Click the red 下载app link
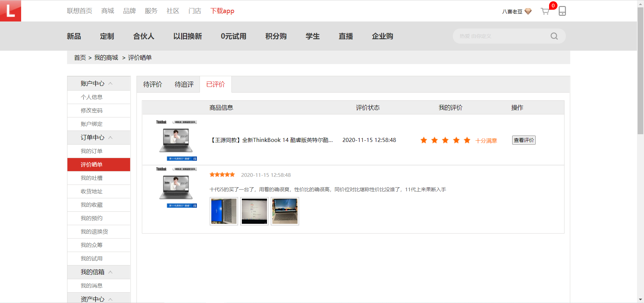The height and width of the screenshot is (303, 644). pos(222,11)
